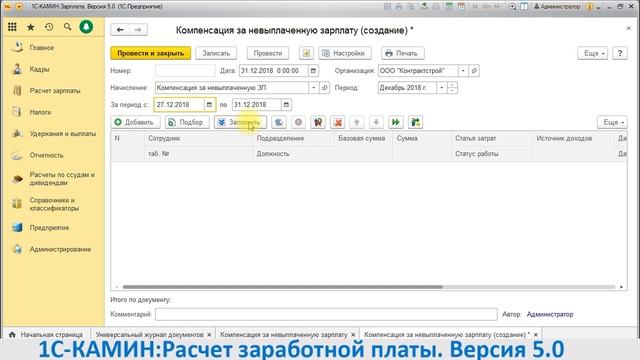Viewport: 640px width, 360px height.
Task: Open the sections grid menu icon
Action: [x=12, y=27]
